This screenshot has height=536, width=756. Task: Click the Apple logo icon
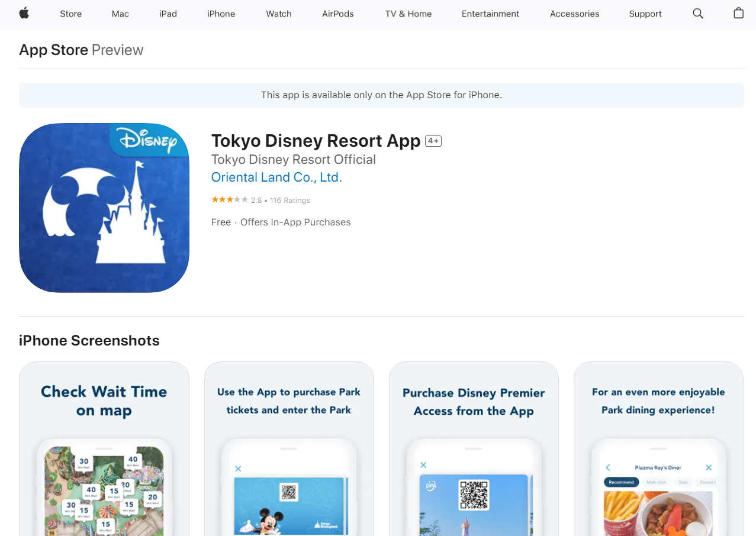(24, 13)
